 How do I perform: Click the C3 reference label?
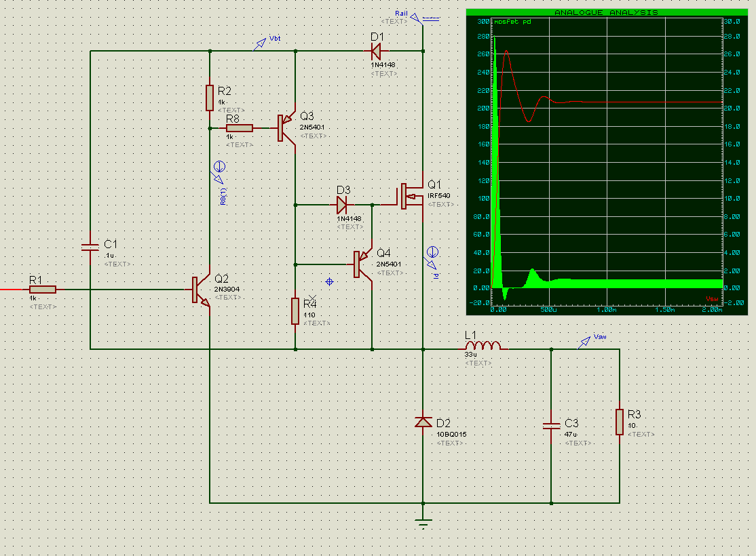[x=571, y=423]
